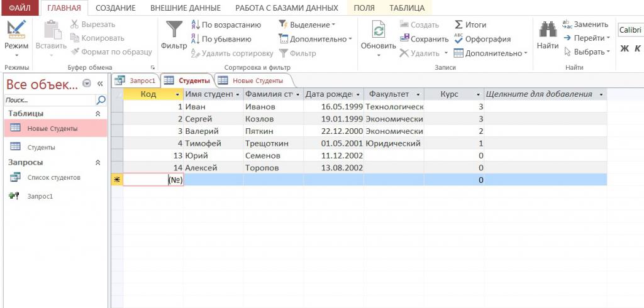Click the Calibri font box
Viewport: 644px width, 308px height.
click(x=630, y=30)
